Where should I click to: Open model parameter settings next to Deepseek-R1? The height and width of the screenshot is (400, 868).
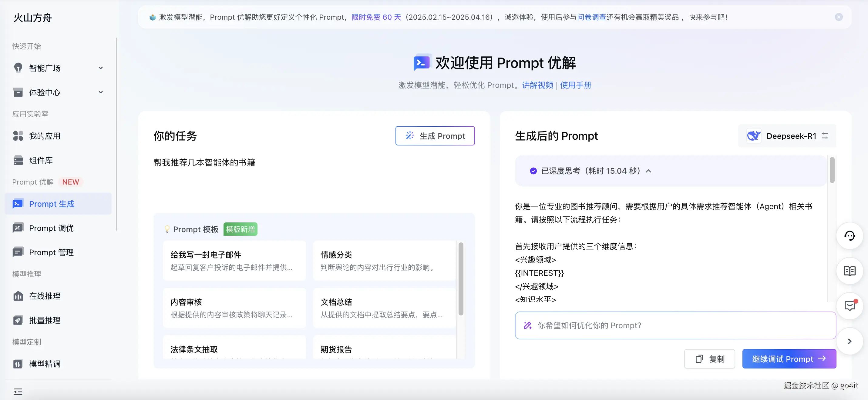tap(825, 136)
